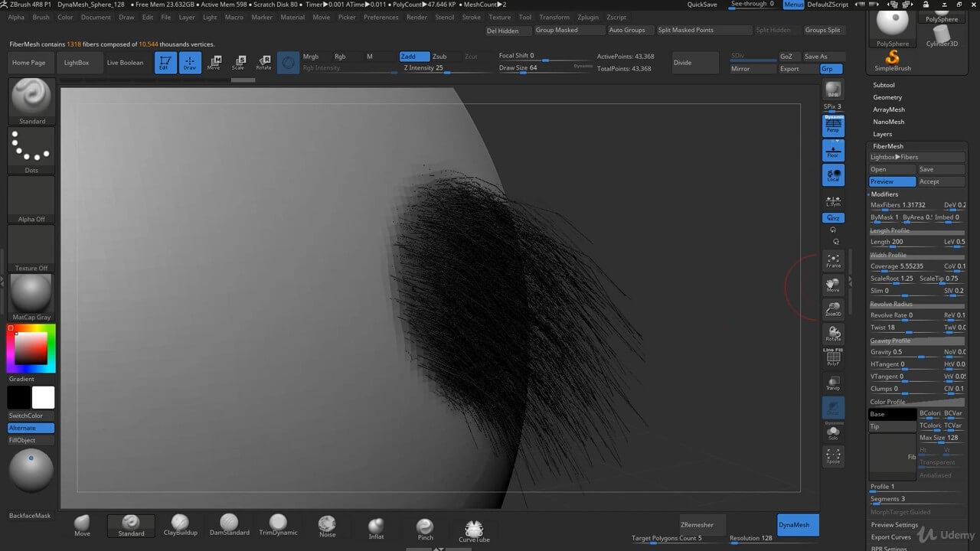
Task: Enable Zsub sculpt mode
Action: (x=439, y=57)
